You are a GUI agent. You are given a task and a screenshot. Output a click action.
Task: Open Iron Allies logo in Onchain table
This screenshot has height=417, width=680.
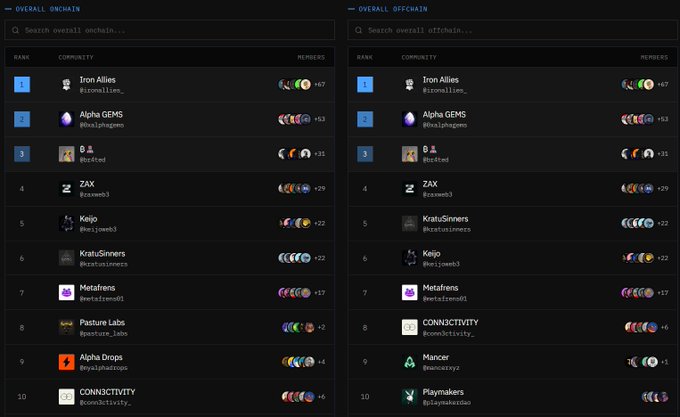tap(66, 85)
